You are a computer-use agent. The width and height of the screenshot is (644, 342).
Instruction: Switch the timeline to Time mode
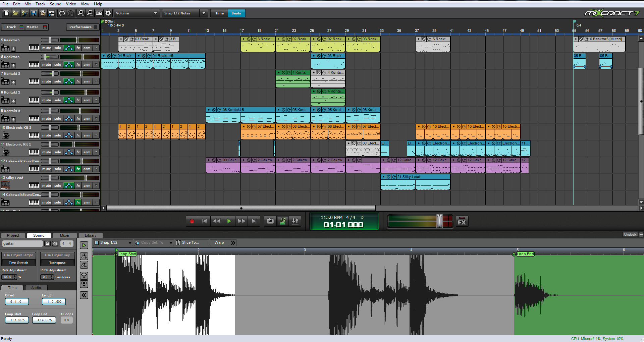[x=219, y=13]
